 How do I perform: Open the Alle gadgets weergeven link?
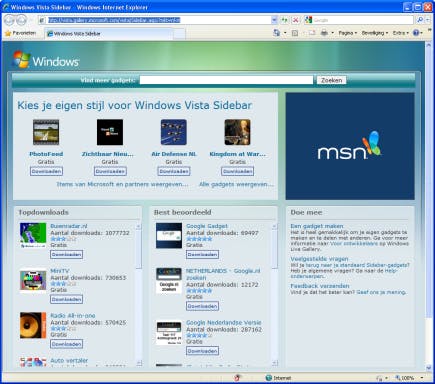(x=236, y=184)
